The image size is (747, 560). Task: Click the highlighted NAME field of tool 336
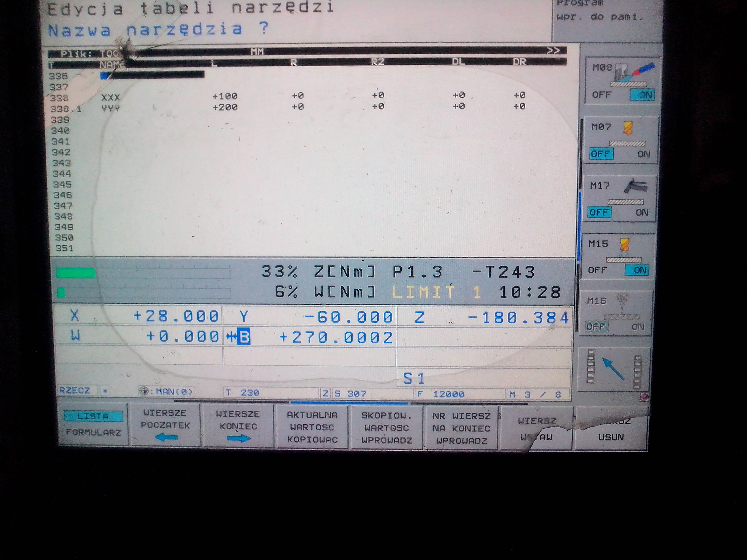(152, 75)
